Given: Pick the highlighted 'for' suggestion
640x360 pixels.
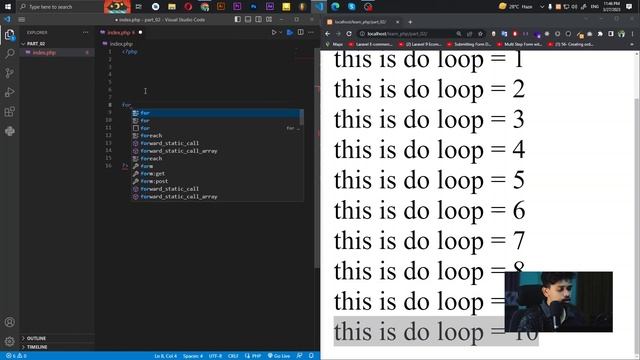Looking at the screenshot, I should (216, 113).
